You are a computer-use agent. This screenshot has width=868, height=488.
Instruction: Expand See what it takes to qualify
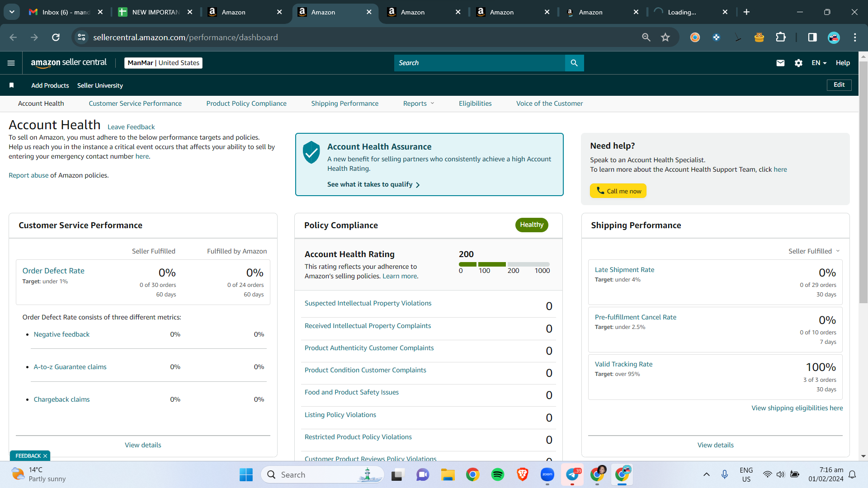point(373,184)
